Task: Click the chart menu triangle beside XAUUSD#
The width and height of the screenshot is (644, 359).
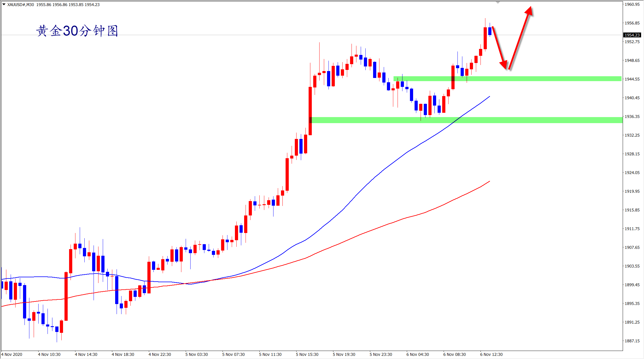Action: click(4, 4)
